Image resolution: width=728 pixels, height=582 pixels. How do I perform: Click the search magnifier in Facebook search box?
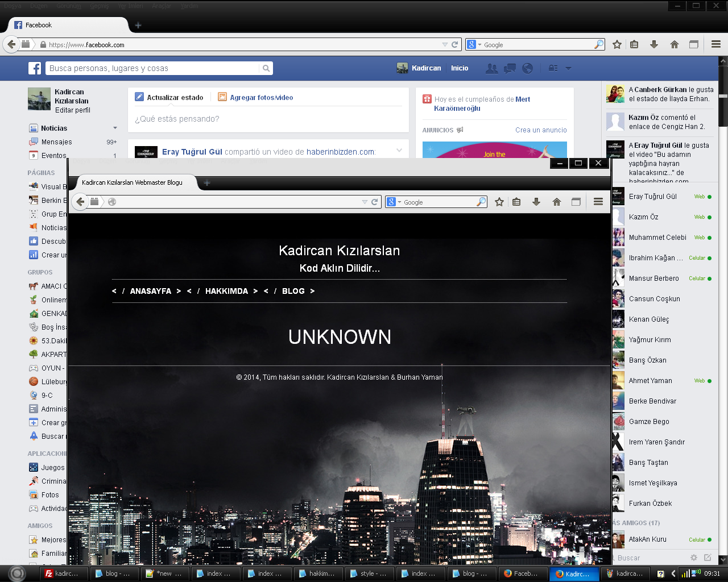[266, 68]
